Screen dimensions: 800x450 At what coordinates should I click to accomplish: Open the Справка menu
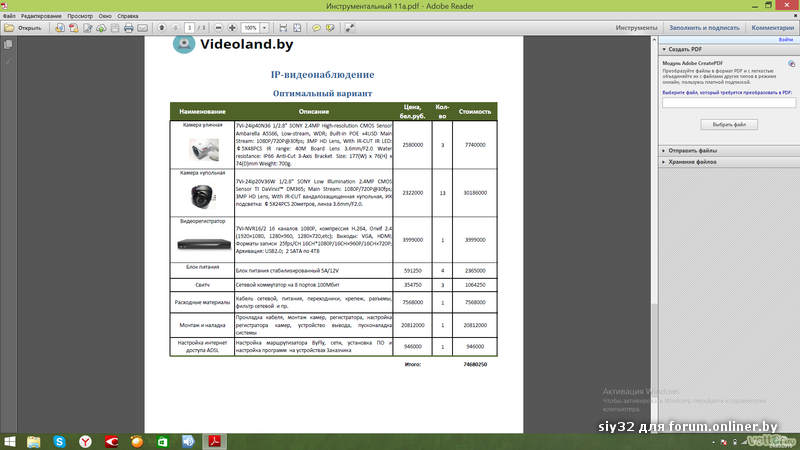tap(128, 16)
